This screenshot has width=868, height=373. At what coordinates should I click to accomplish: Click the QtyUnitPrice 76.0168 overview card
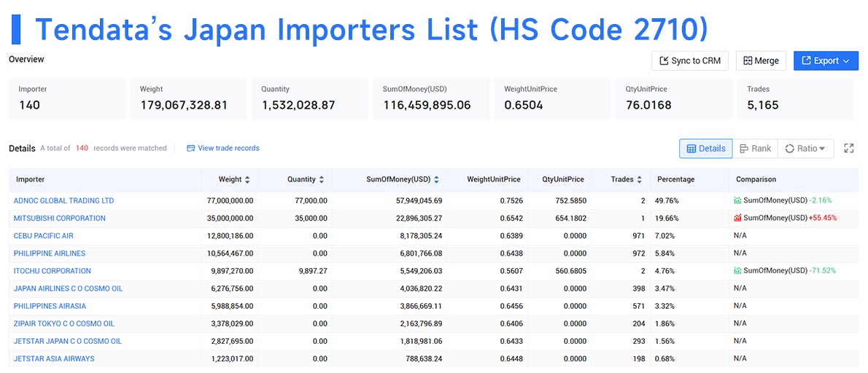pyautogui.click(x=674, y=99)
